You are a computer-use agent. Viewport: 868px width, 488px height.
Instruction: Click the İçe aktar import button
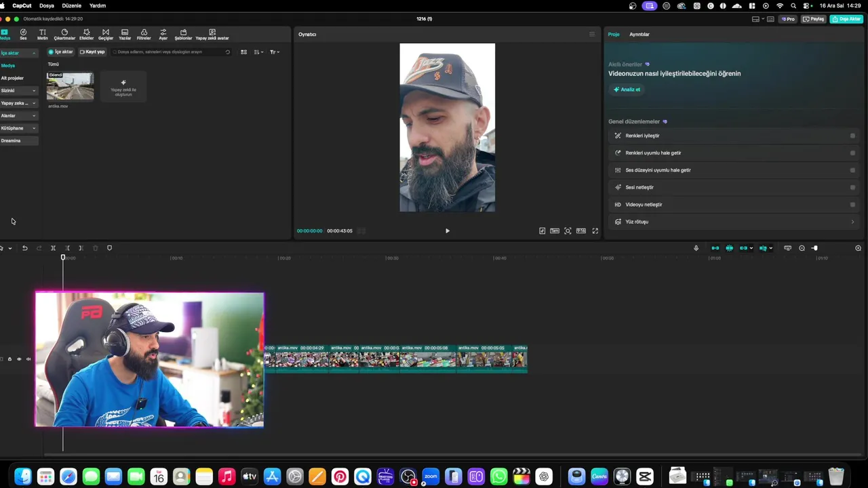(x=60, y=52)
